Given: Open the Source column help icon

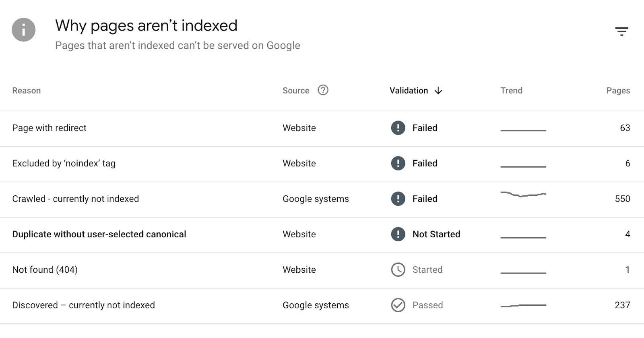Looking at the screenshot, I should point(323,90).
